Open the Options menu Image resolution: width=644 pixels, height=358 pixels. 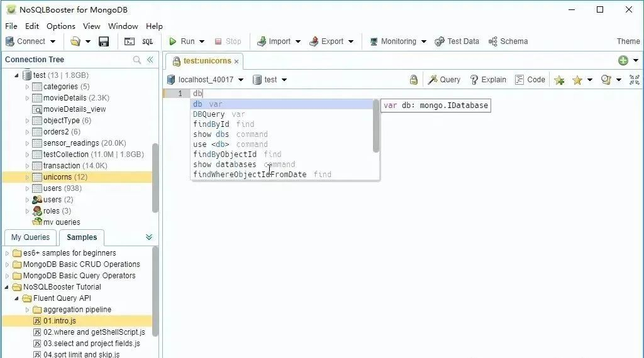(x=61, y=26)
